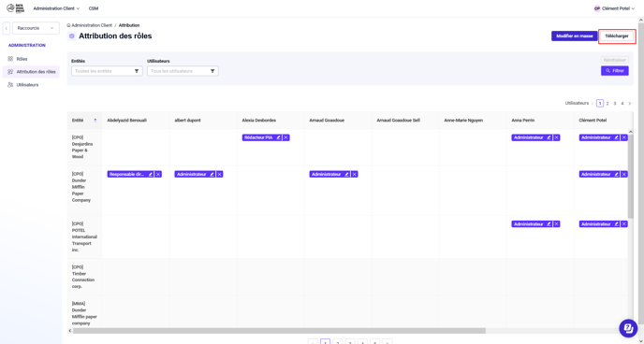Select Attribution des rôles in sidebar
The image size is (644, 344).
[32, 72]
